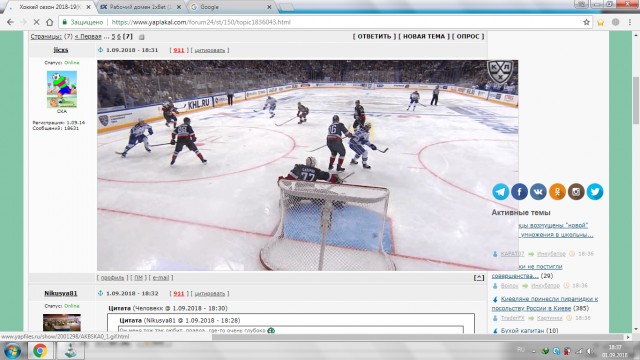
Task: Open Chrome from the taskbar
Action: coord(40,351)
